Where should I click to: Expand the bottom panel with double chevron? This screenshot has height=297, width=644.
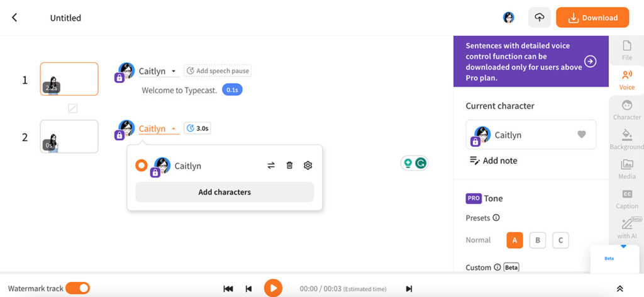(620, 288)
